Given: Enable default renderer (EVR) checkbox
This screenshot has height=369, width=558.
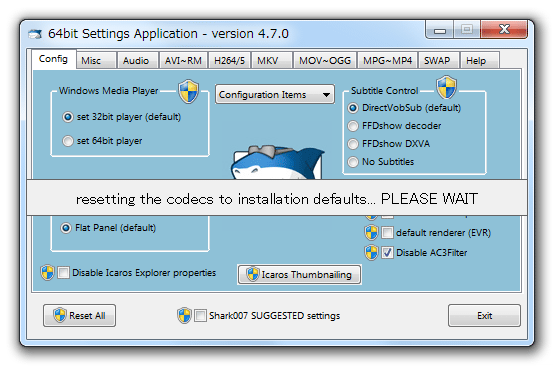Looking at the screenshot, I should 387,233.
